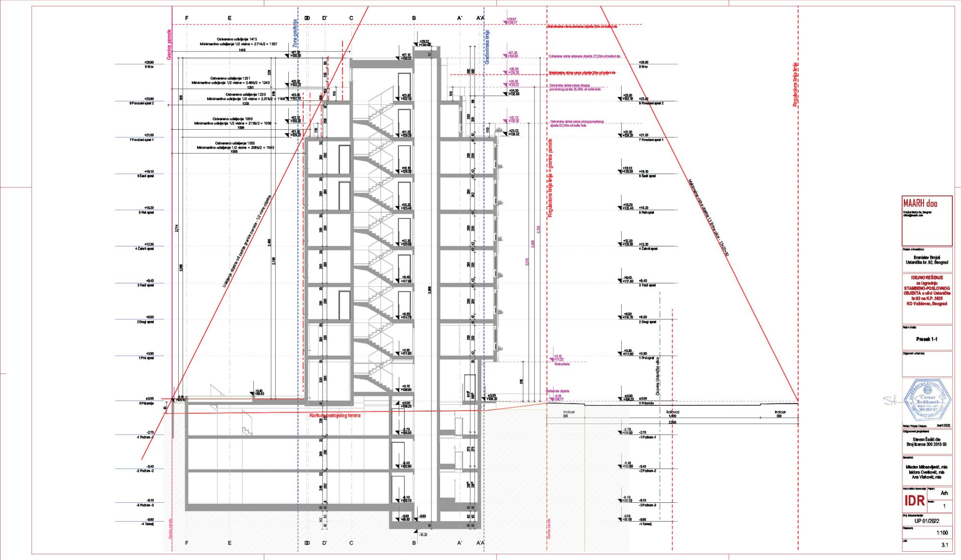Click the 'Presek 1-1' drawing title
Image resolution: width=961 pixels, height=560 pixels.
[x=926, y=339]
